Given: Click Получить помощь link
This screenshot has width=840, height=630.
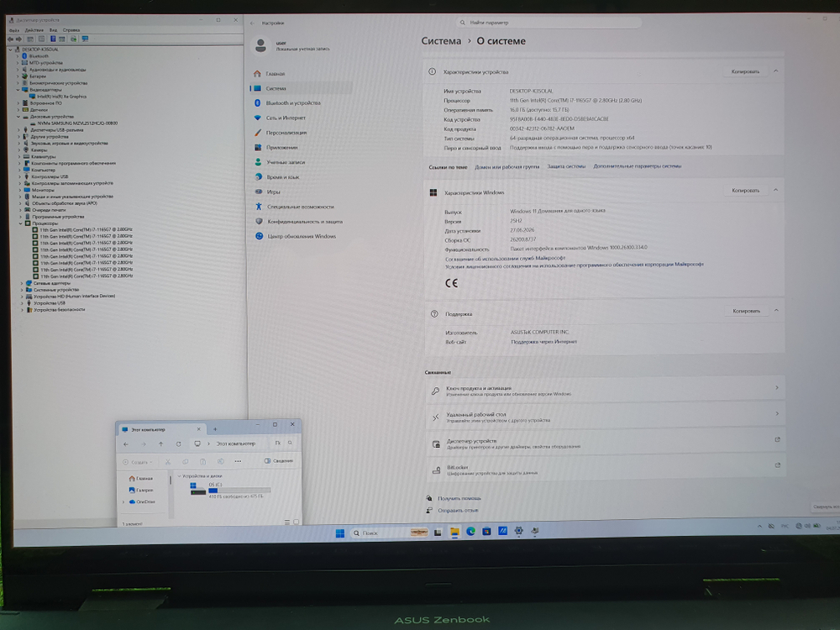Looking at the screenshot, I should click(x=459, y=498).
